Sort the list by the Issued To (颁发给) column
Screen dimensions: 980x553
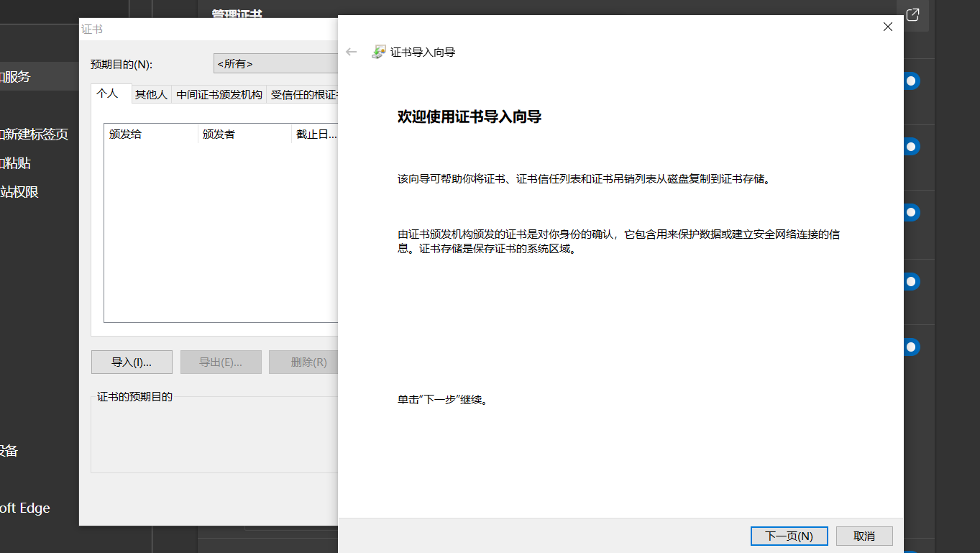point(151,134)
